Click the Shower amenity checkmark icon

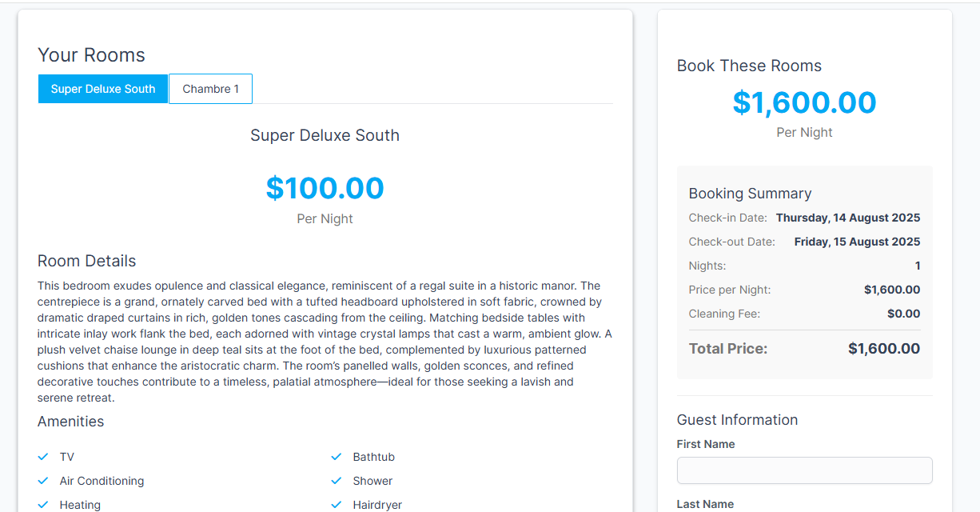coord(337,481)
